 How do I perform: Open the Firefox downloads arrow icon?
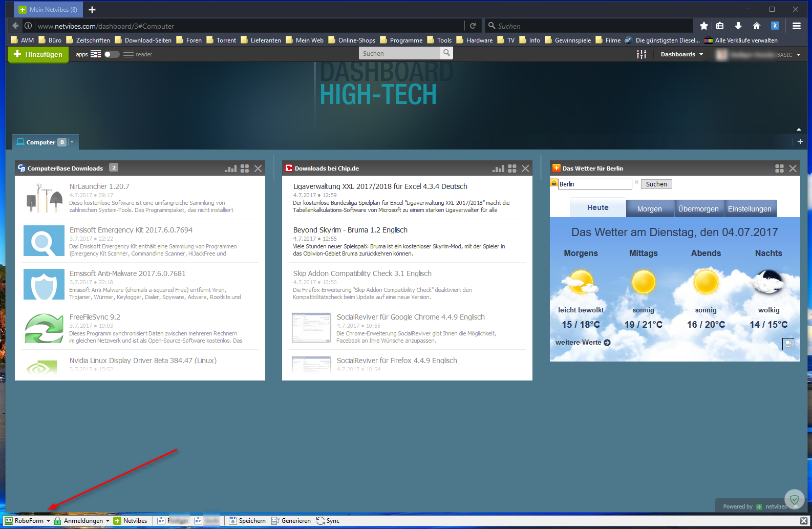click(738, 26)
